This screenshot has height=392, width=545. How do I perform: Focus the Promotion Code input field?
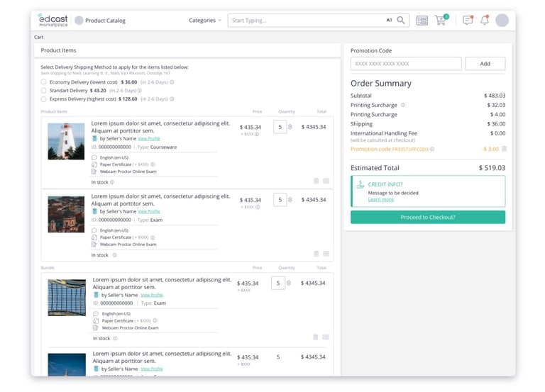point(406,64)
